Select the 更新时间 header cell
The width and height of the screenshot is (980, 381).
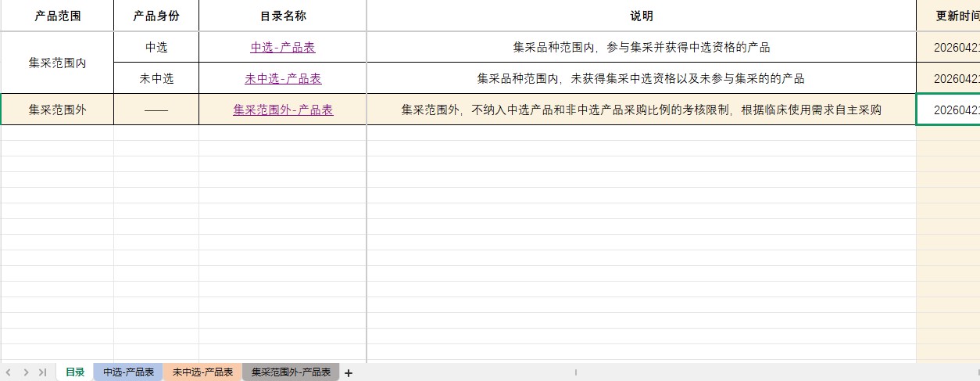click(x=949, y=16)
